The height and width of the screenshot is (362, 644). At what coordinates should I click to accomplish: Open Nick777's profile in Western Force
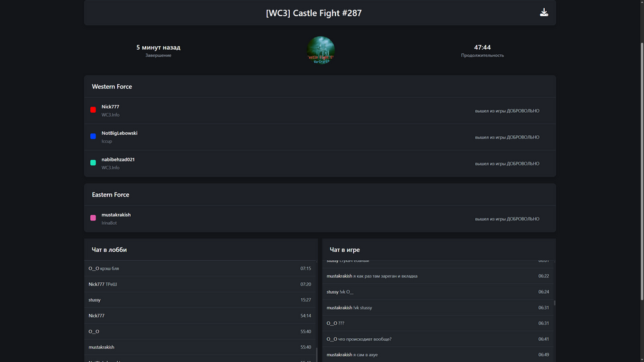tap(110, 107)
